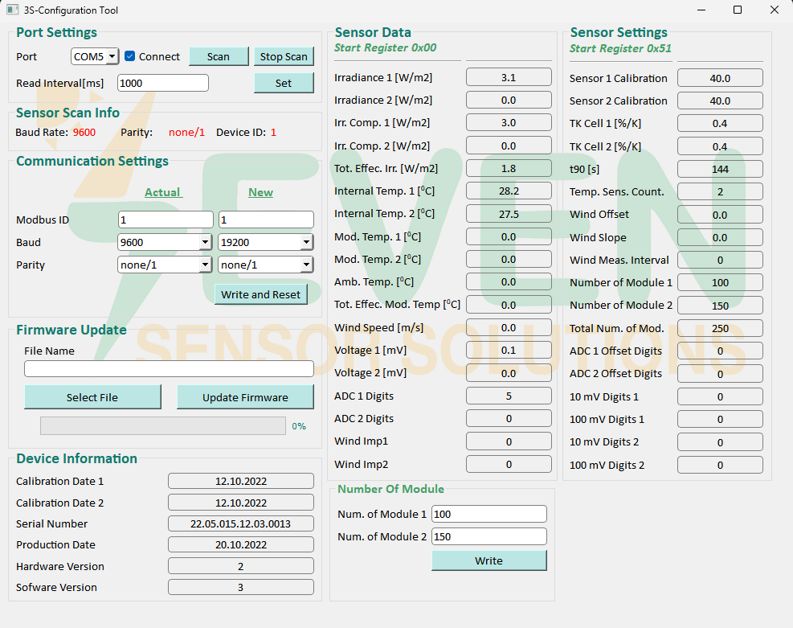Open the new Baud 19200 dropdown

[266, 242]
